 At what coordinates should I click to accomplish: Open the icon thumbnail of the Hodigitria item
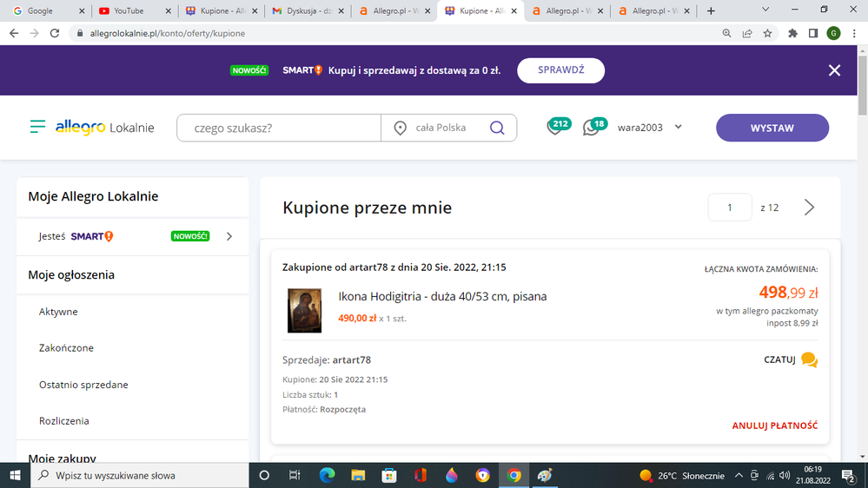304,310
